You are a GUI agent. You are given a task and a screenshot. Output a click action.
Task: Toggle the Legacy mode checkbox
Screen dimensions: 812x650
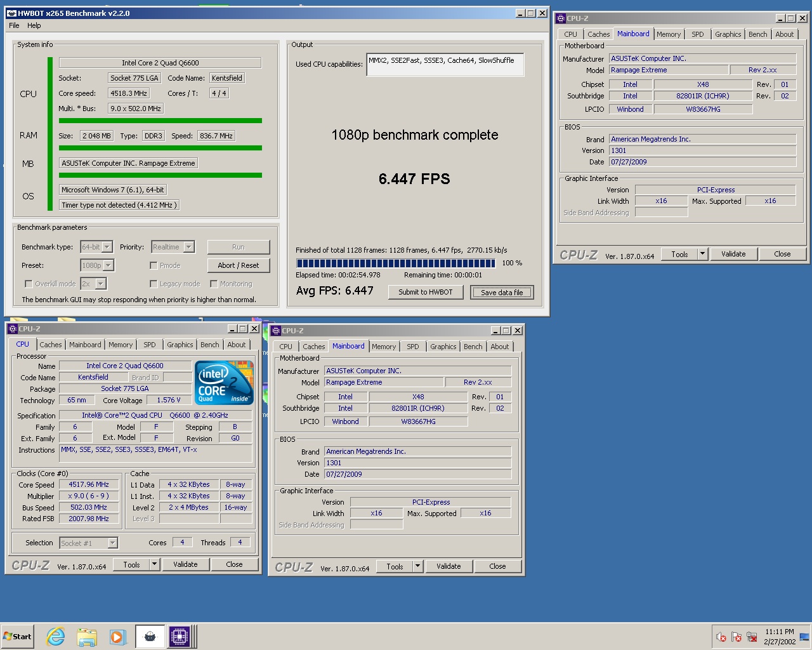coord(154,284)
